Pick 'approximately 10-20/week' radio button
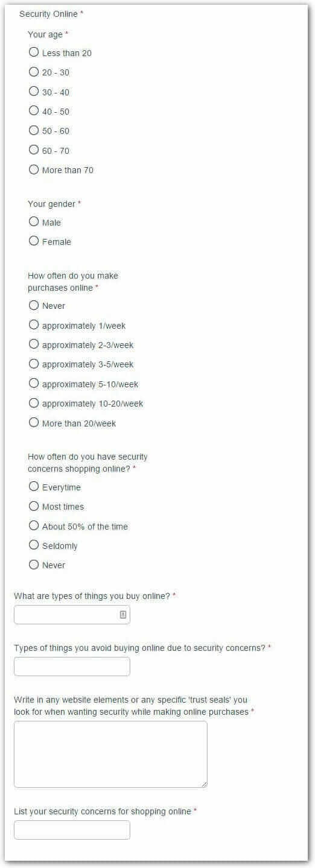Screen dimensions: 315x868 point(34,403)
